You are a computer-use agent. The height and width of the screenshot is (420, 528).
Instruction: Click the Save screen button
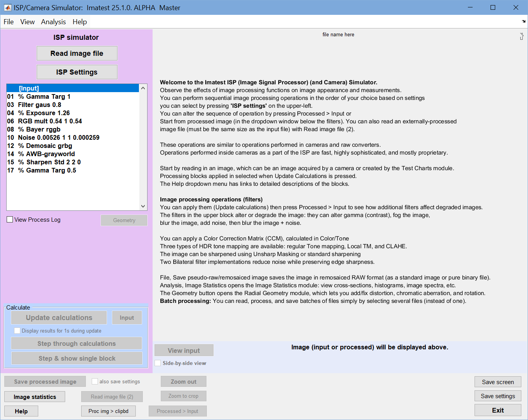(498, 382)
